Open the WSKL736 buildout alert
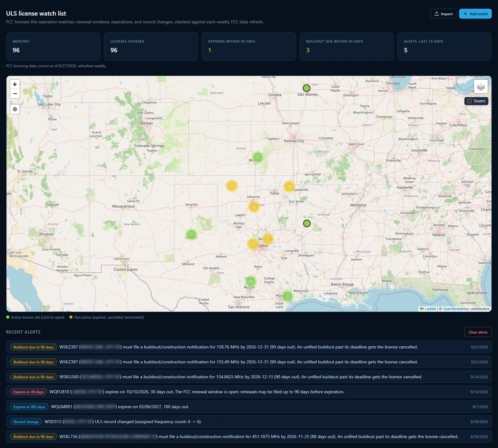This screenshot has width=498, height=448. click(249, 437)
